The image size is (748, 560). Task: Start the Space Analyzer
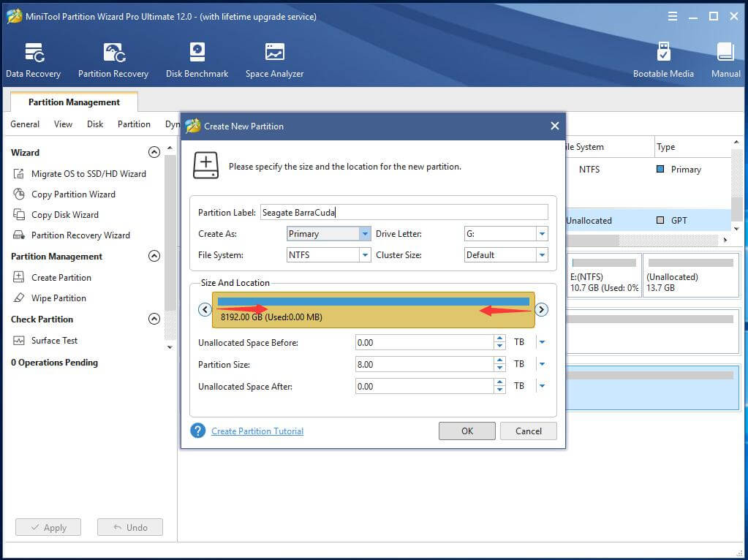pos(274,58)
